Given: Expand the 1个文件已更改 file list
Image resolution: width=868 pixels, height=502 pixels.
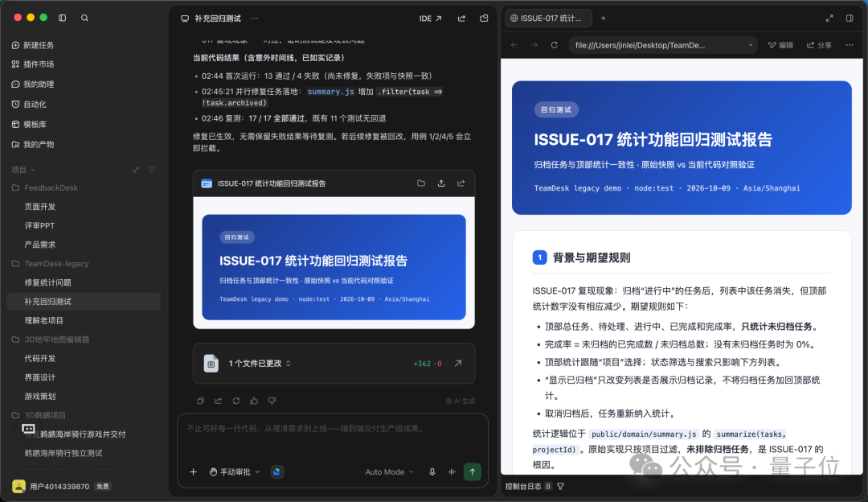Looking at the screenshot, I should [260, 364].
